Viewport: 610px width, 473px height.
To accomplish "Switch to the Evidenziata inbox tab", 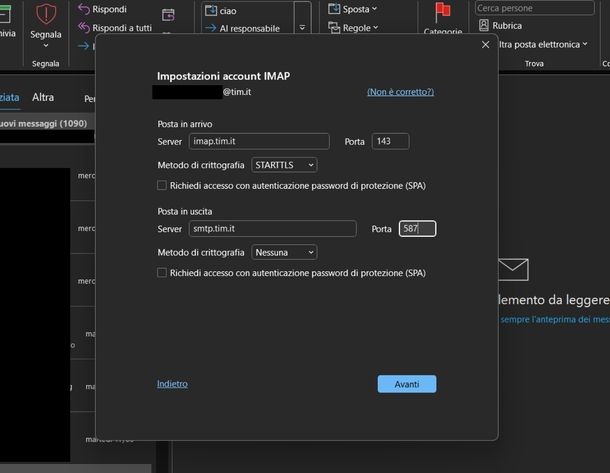I will click(x=9, y=97).
